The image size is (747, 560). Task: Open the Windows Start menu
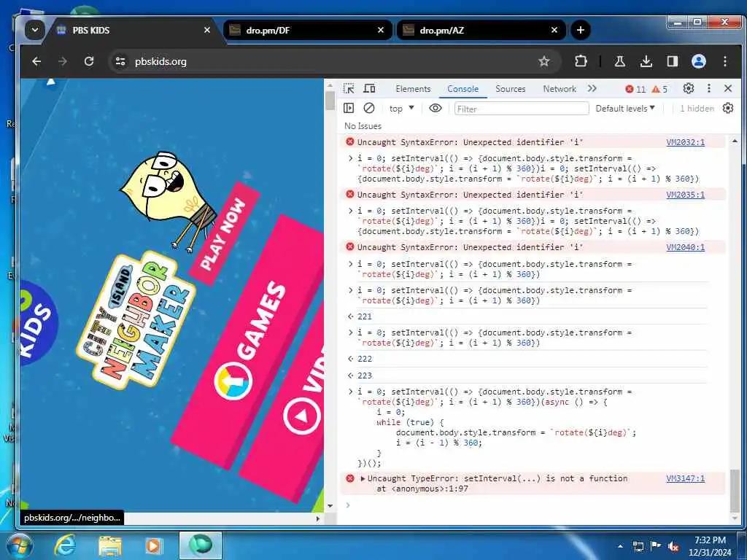coord(18,545)
